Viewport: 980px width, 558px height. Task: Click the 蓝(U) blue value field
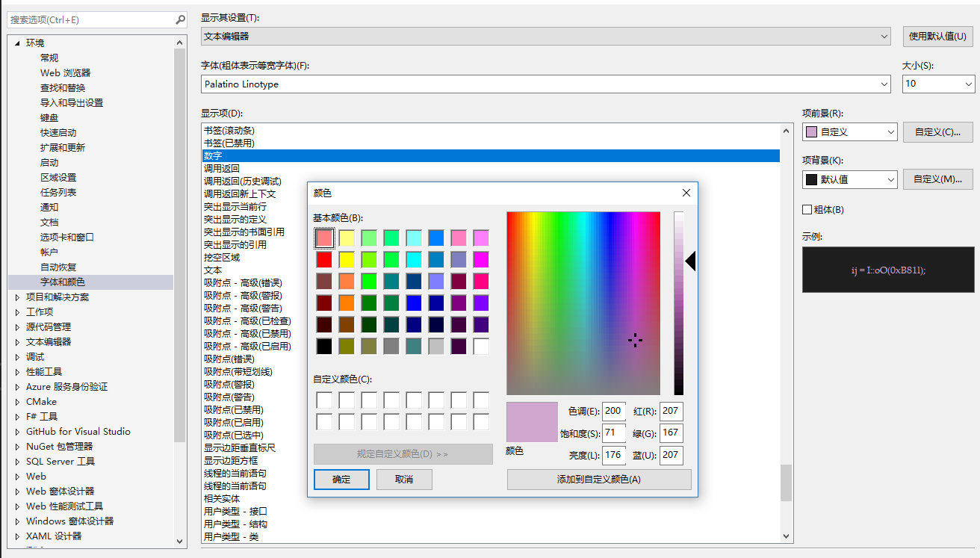[672, 454]
